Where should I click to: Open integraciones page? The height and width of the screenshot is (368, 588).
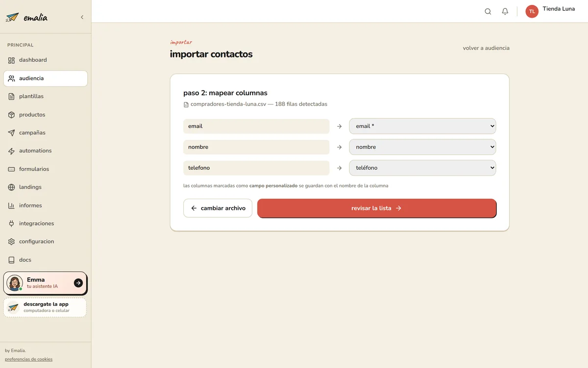point(46,224)
